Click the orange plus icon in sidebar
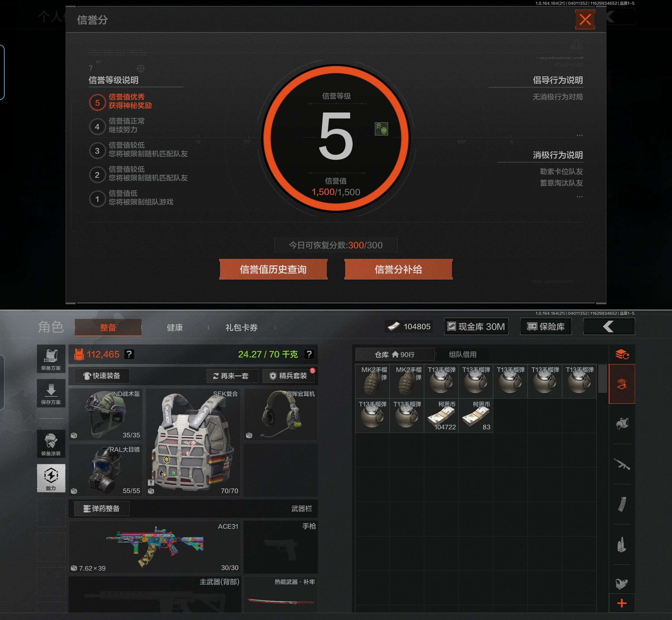This screenshot has width=672, height=620. pos(622,603)
